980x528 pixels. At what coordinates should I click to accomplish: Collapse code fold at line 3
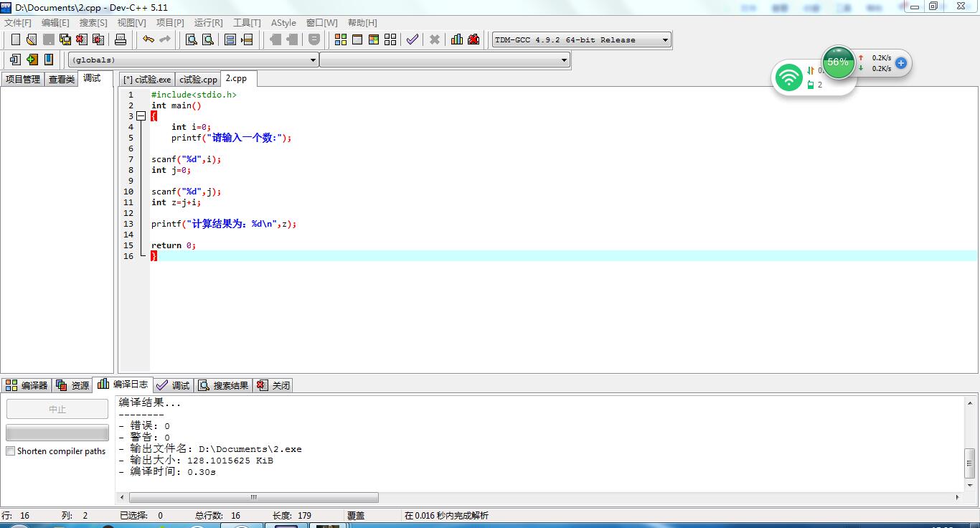click(x=141, y=116)
